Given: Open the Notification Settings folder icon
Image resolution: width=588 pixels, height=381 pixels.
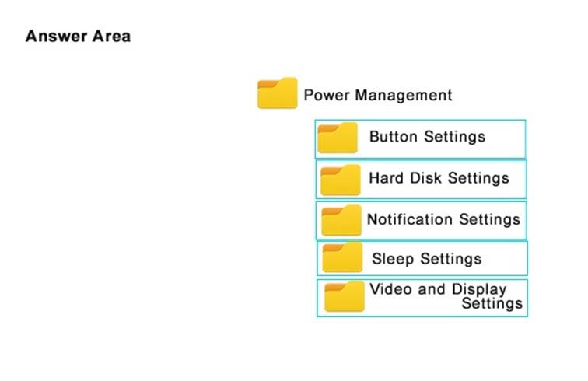Looking at the screenshot, I should click(x=341, y=220).
